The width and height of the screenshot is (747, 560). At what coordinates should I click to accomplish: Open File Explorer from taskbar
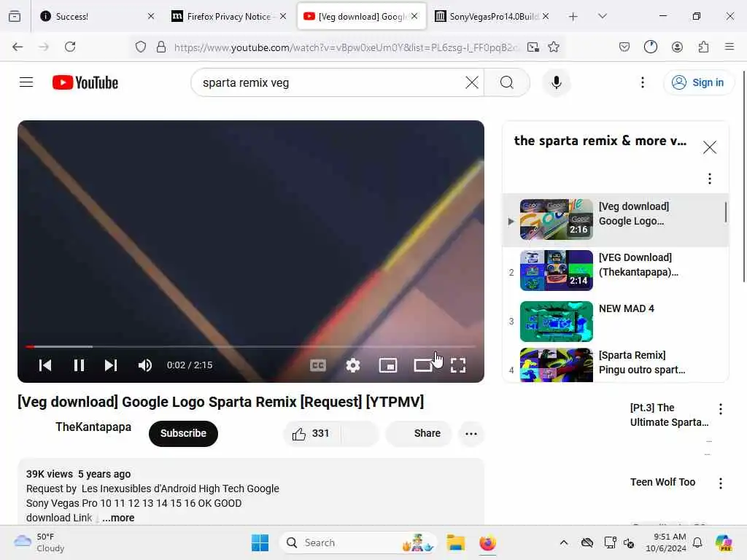455,542
